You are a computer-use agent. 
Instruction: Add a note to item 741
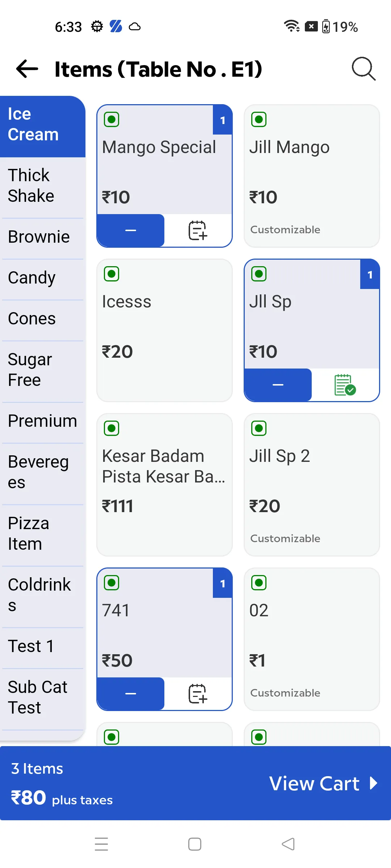198,694
